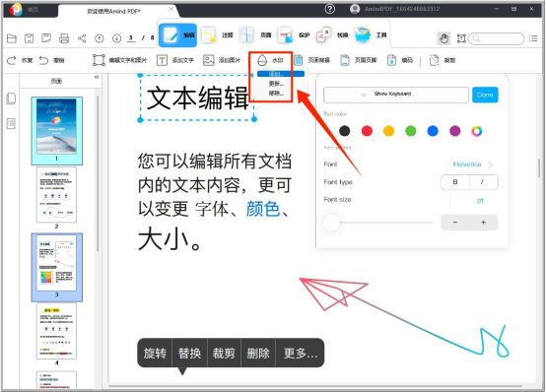Collapse the thumbnails panel with double-chevron
The width and height of the screenshot is (546, 392).
(x=97, y=77)
